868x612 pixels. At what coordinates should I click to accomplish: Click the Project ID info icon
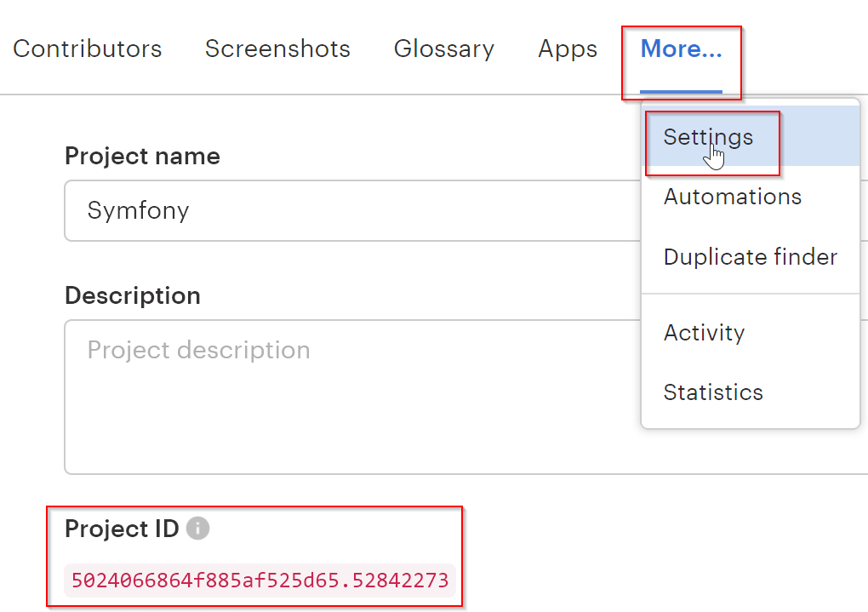197,529
